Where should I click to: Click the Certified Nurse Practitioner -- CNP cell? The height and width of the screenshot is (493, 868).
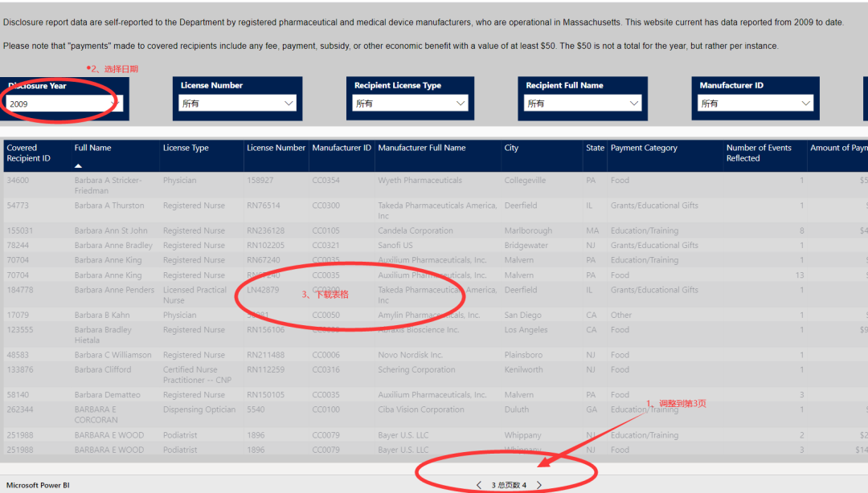[197, 375]
